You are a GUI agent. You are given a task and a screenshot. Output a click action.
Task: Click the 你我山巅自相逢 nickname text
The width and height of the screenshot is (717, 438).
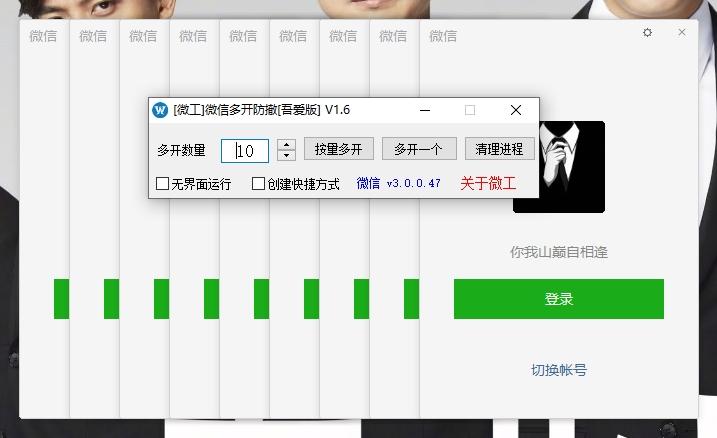(x=559, y=252)
